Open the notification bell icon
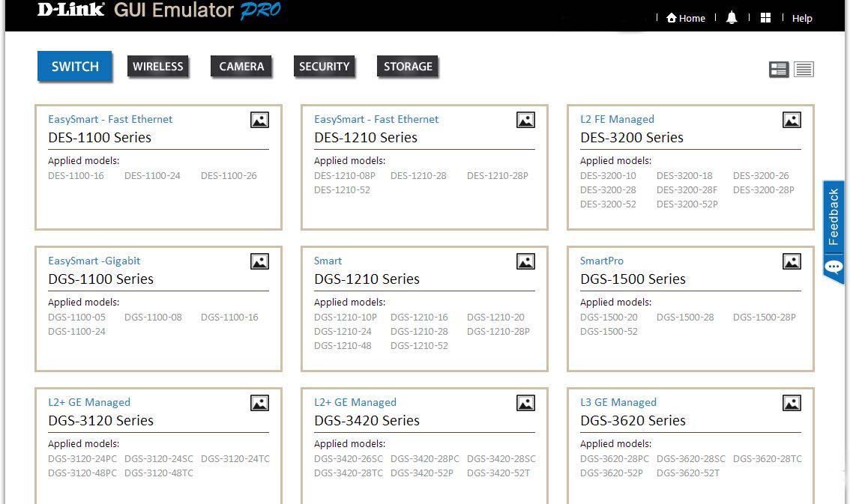The height and width of the screenshot is (504, 850). coord(732,18)
